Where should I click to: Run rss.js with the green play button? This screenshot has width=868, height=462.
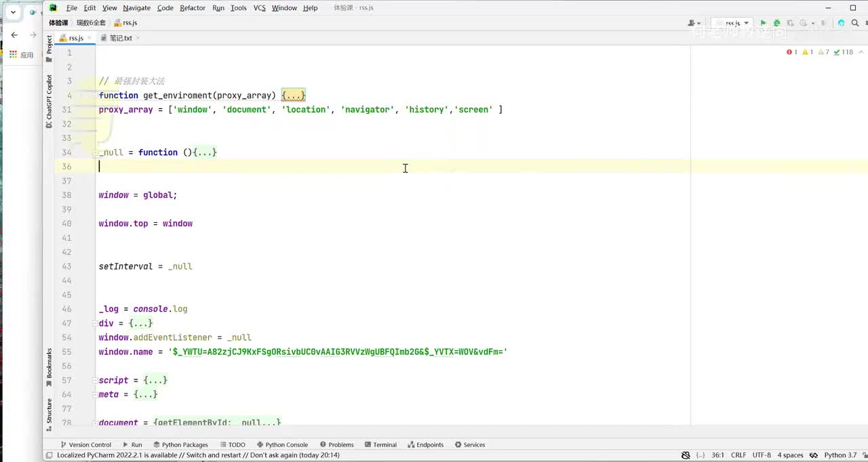click(763, 23)
